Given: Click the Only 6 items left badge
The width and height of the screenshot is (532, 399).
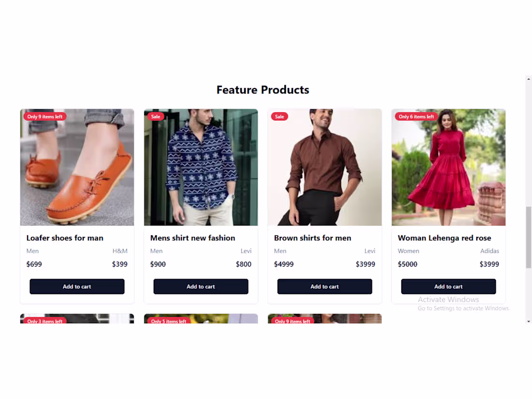Looking at the screenshot, I should click(416, 117).
